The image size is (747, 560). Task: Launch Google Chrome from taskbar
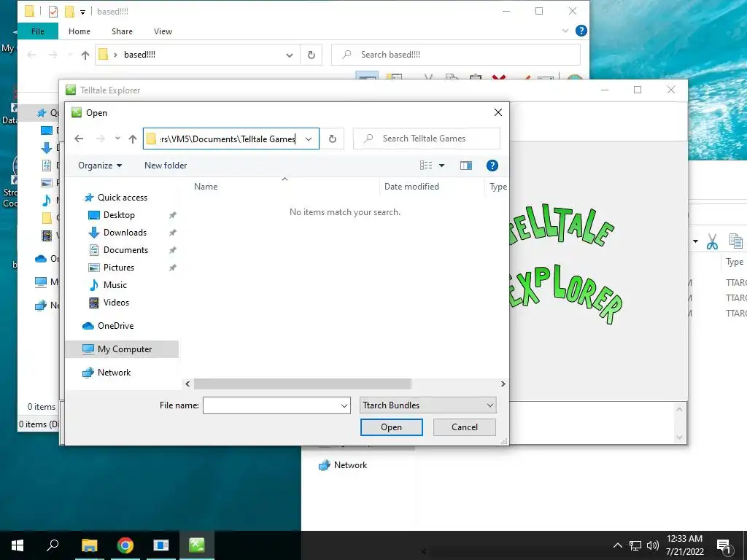pyautogui.click(x=125, y=545)
